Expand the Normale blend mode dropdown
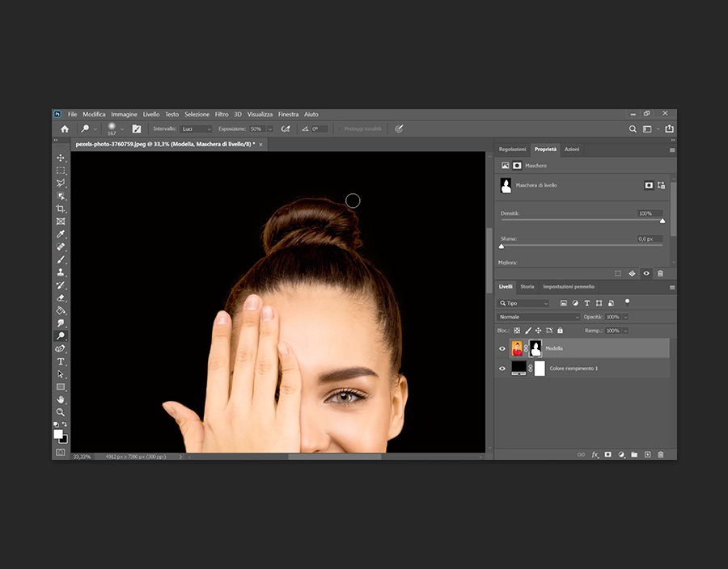 (539, 317)
